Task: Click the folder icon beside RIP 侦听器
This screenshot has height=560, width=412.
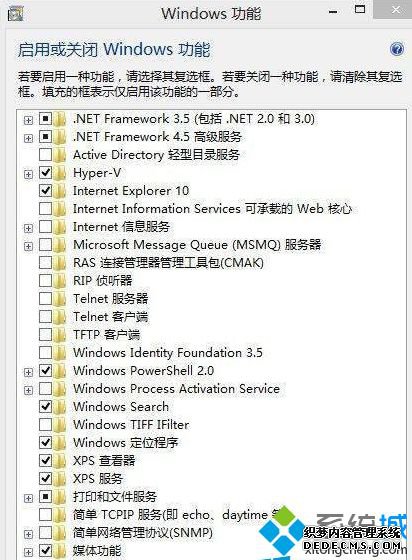Action: (60, 281)
